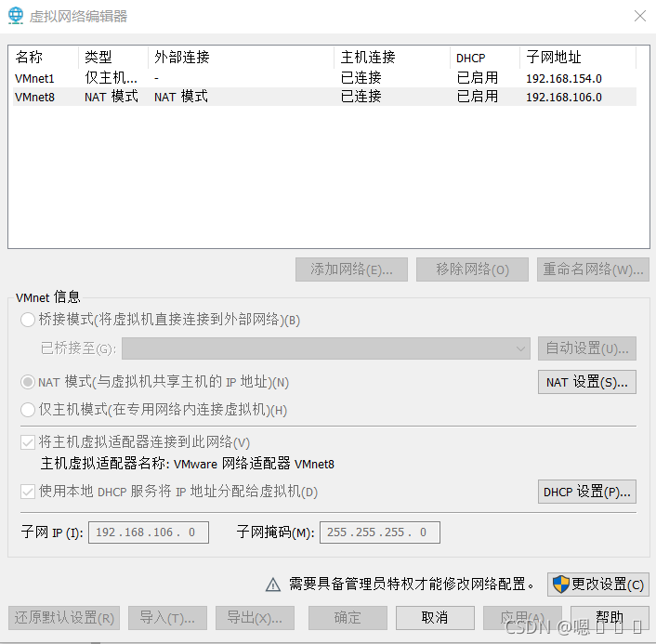656x644 pixels.
Task: Click the 导出(X)... button
Action: 255,618
